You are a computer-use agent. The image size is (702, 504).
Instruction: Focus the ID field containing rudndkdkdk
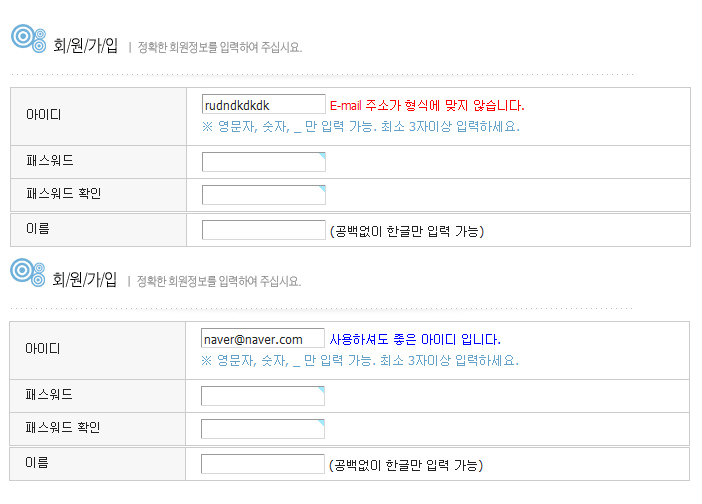pos(263,104)
